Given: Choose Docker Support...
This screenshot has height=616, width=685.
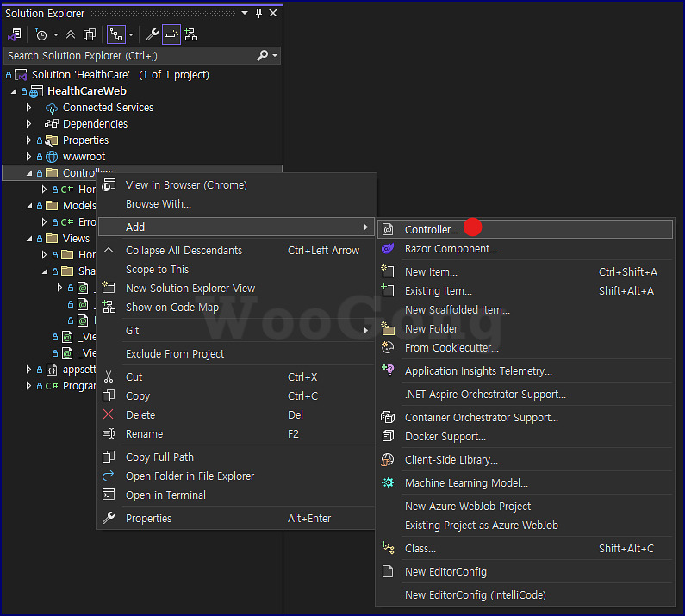Looking at the screenshot, I should [525, 437].
